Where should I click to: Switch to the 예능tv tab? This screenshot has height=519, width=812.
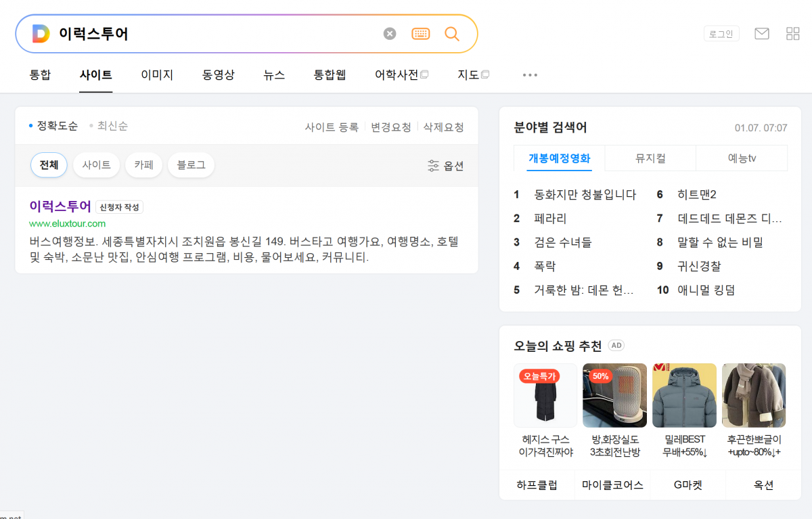[x=742, y=158]
